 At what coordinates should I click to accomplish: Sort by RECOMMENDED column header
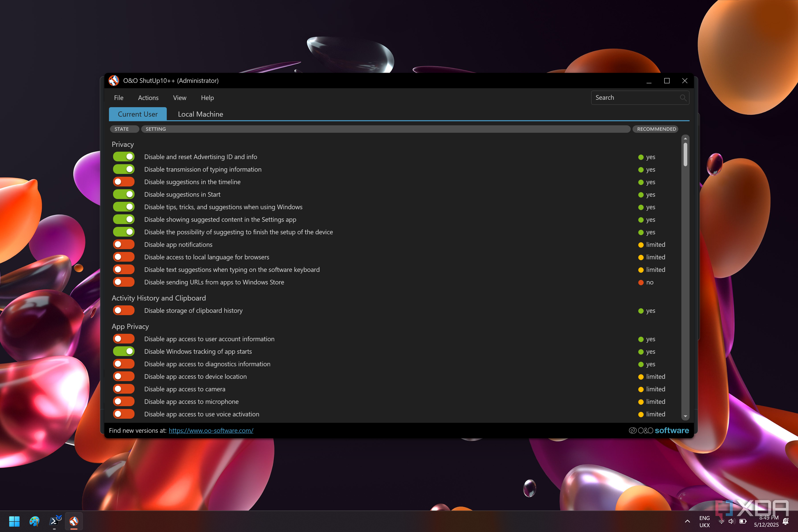point(656,129)
